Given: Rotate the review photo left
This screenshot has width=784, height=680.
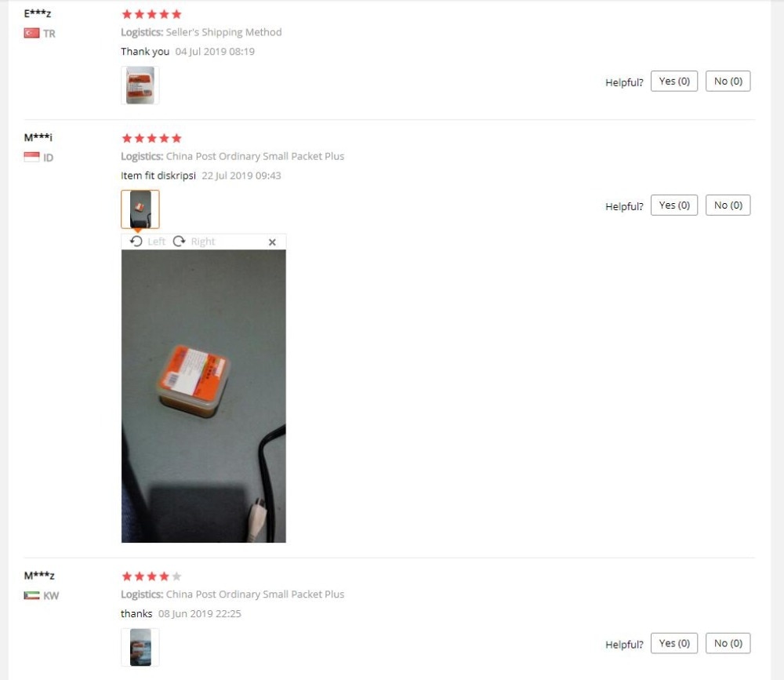Looking at the screenshot, I should [147, 242].
